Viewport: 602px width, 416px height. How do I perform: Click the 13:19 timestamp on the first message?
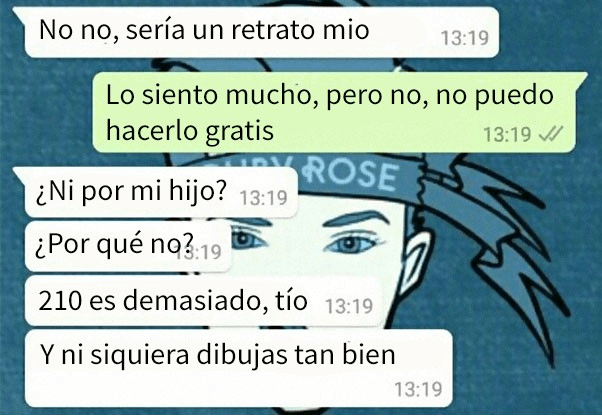tap(465, 38)
